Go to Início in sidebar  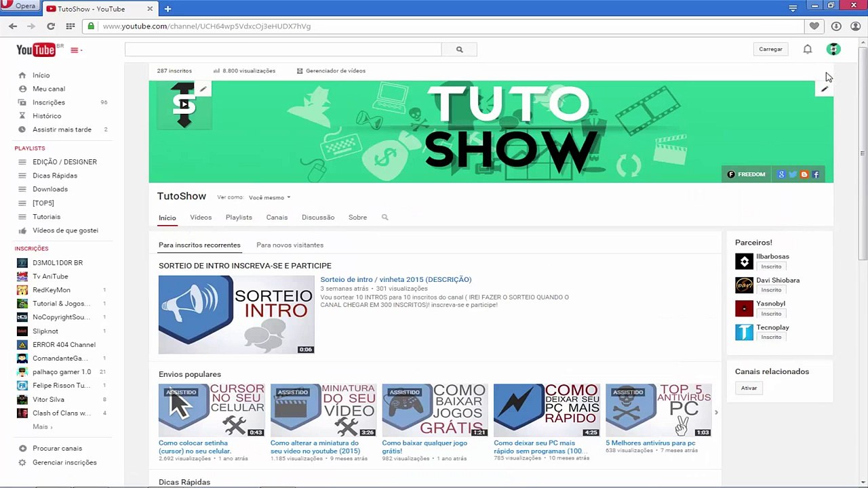pos(41,75)
